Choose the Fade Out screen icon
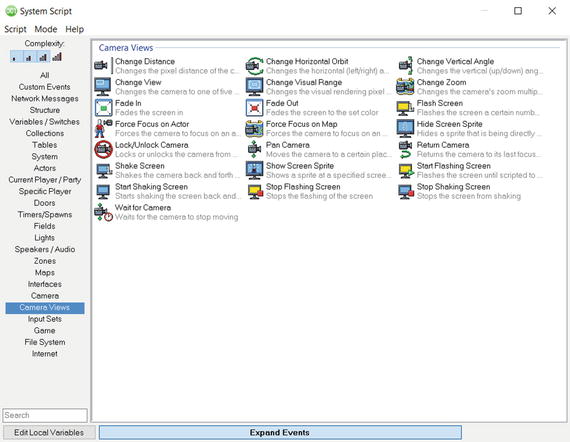This screenshot has height=442, width=570. pos(254,108)
